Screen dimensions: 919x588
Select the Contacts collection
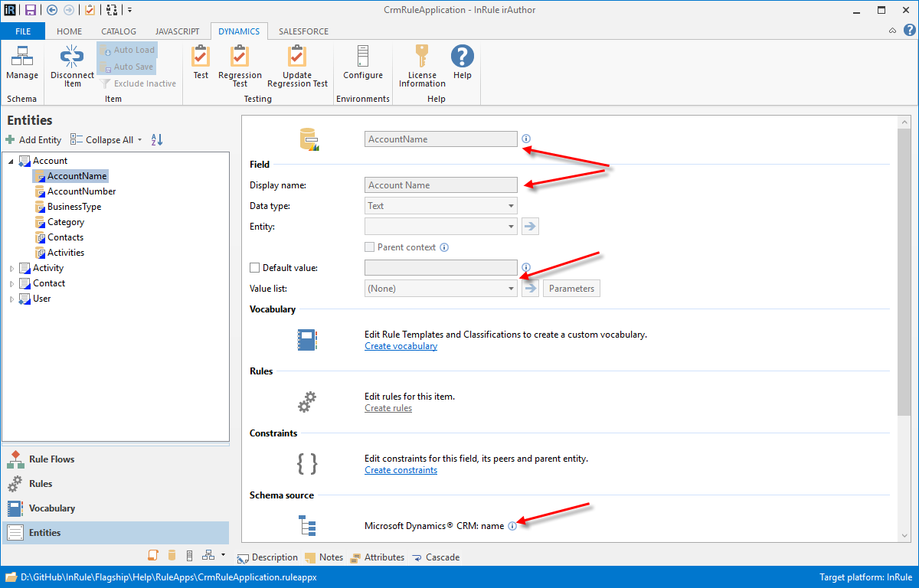coord(60,237)
